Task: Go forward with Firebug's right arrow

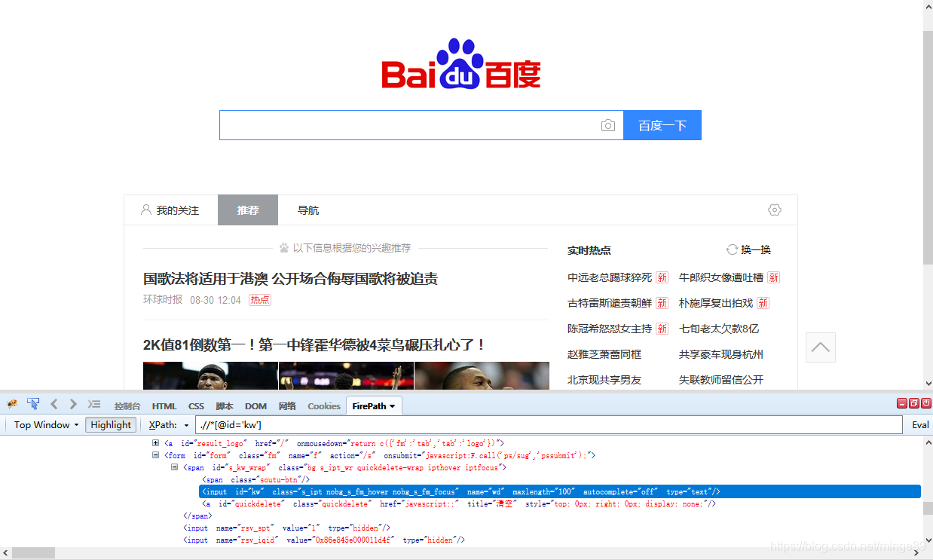Action: pos(73,405)
